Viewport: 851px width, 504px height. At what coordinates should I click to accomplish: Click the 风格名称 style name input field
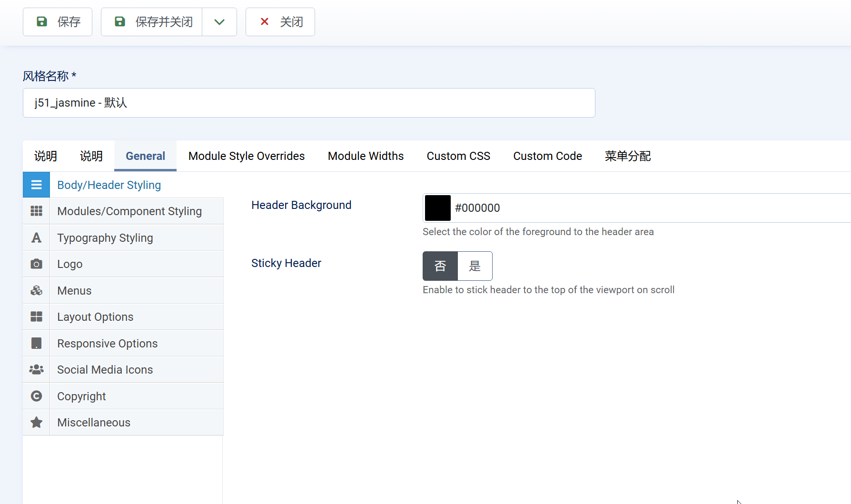(309, 103)
